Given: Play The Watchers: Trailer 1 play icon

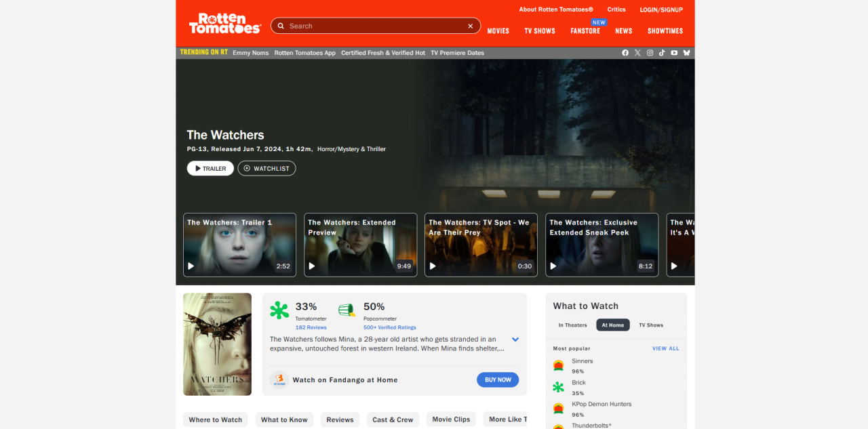Looking at the screenshot, I should 191,266.
